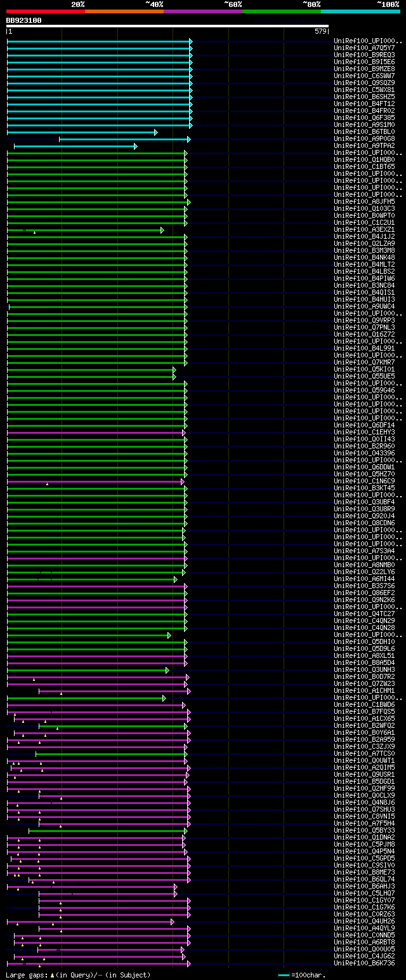The height and width of the screenshot is (980, 406).
Task: Select the UniRef100_Q0UWT1 label
Action: (x=364, y=760)
